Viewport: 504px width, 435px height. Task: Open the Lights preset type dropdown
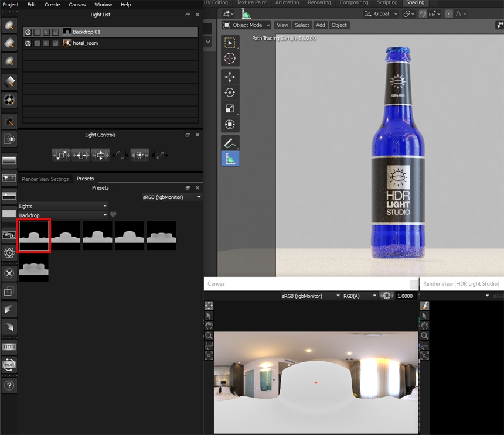(x=63, y=206)
